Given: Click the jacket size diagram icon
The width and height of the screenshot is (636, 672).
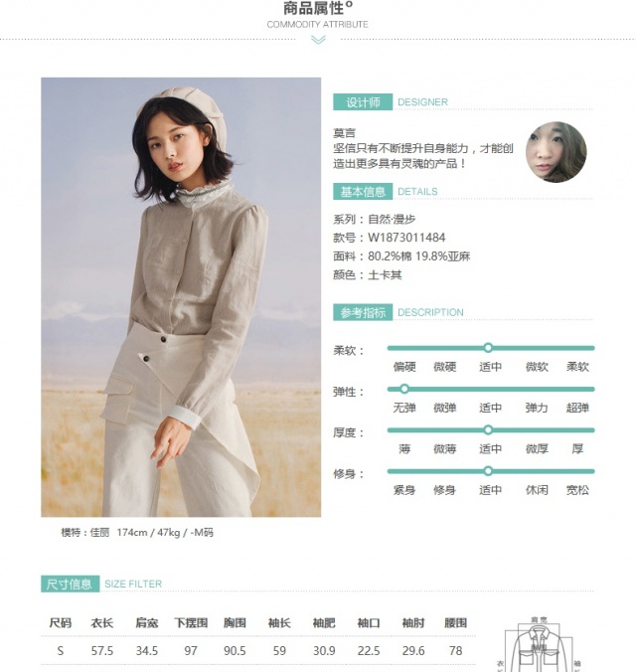Looking at the screenshot, I should tap(539, 644).
